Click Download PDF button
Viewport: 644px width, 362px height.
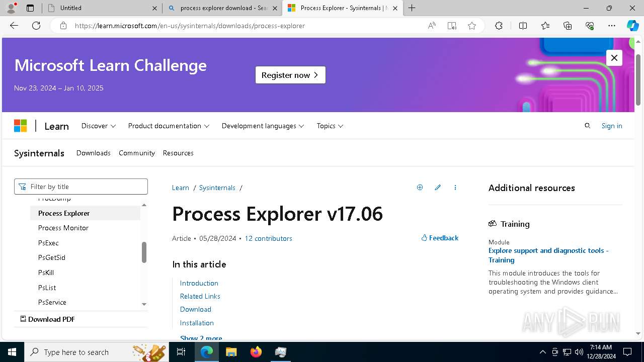click(47, 319)
